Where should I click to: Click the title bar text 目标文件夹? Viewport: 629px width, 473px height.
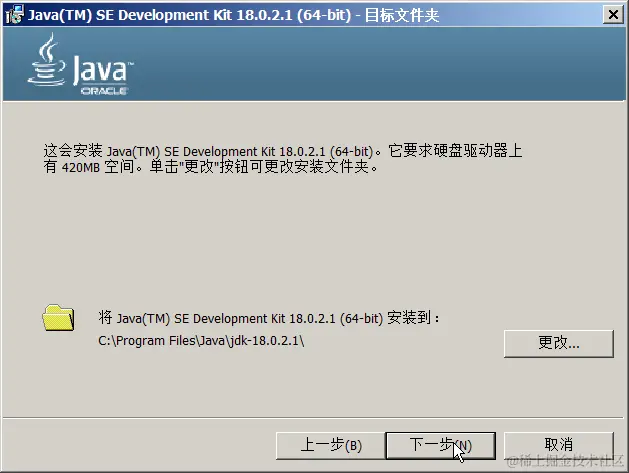402,15
